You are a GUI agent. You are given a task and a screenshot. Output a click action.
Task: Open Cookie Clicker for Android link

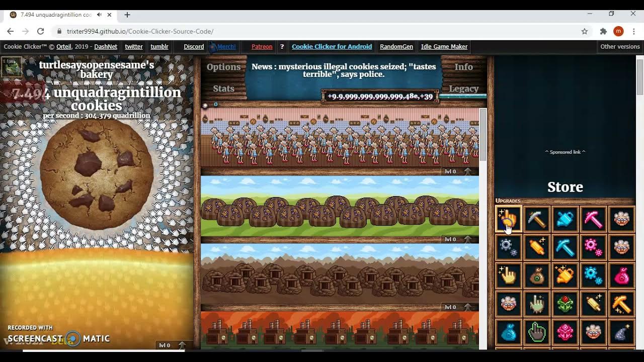coord(332,46)
